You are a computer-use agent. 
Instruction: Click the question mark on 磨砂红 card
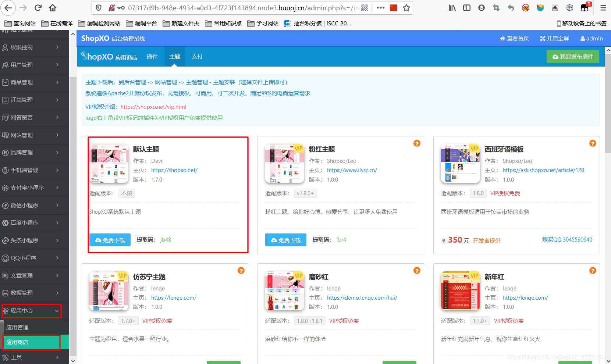click(417, 271)
